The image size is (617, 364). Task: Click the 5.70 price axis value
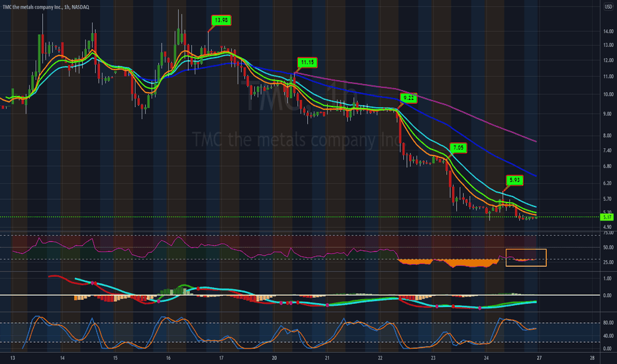click(x=608, y=199)
